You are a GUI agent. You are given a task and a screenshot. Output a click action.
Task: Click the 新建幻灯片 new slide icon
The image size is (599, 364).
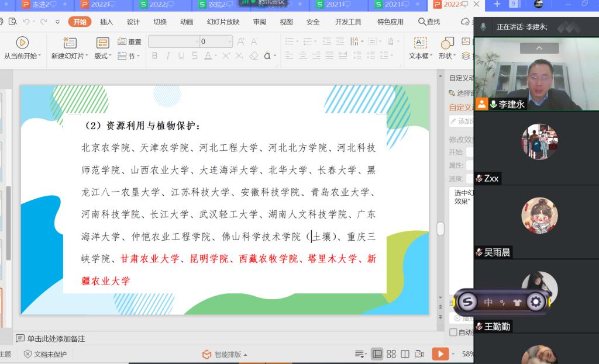tap(70, 43)
